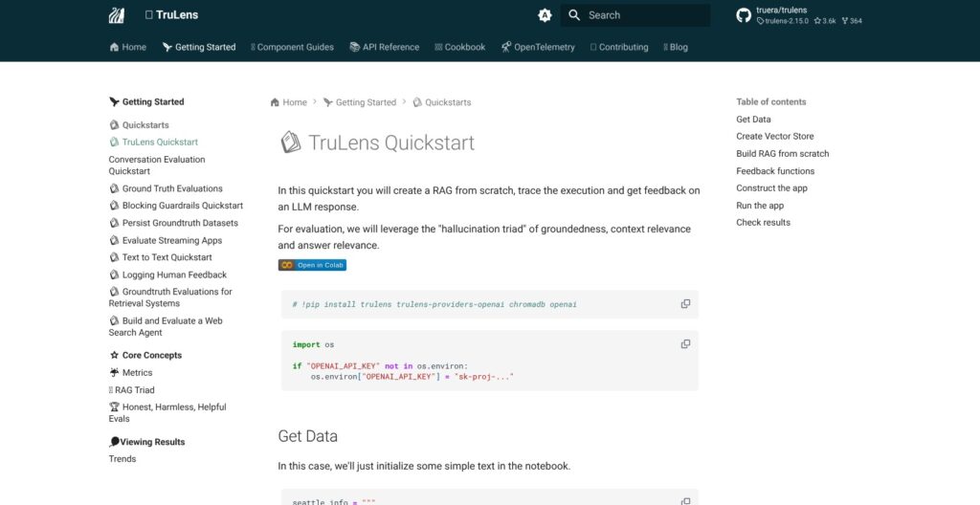Screen dimensions: 980x505
Task: Open the Home tab in navigation bar
Action: (127, 47)
